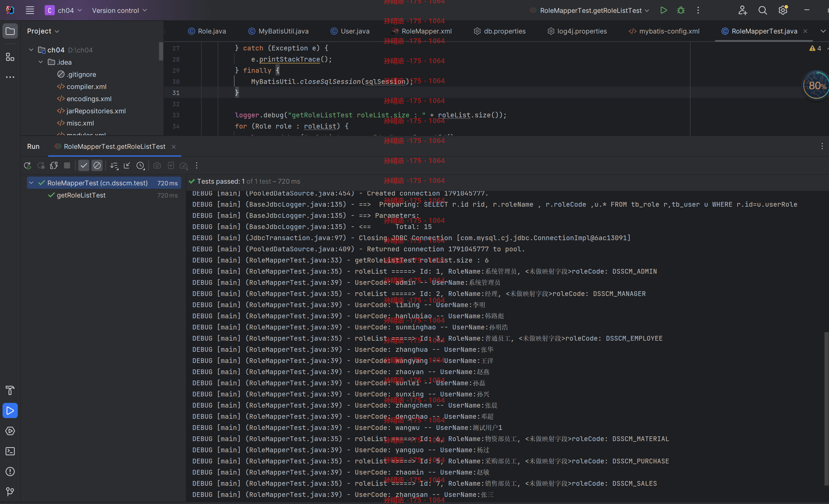Viewport: 829px width, 504px height.
Task: Open IDE settings gear icon
Action: [x=783, y=10]
